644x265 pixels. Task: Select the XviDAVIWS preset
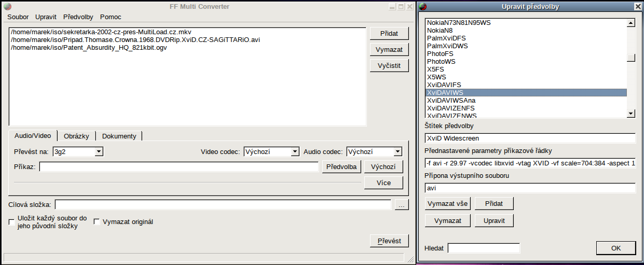(x=526, y=93)
